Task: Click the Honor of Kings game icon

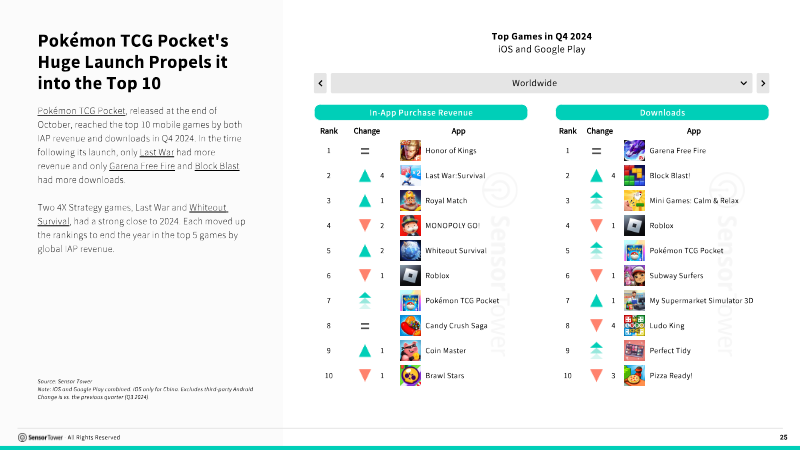Action: [x=411, y=151]
